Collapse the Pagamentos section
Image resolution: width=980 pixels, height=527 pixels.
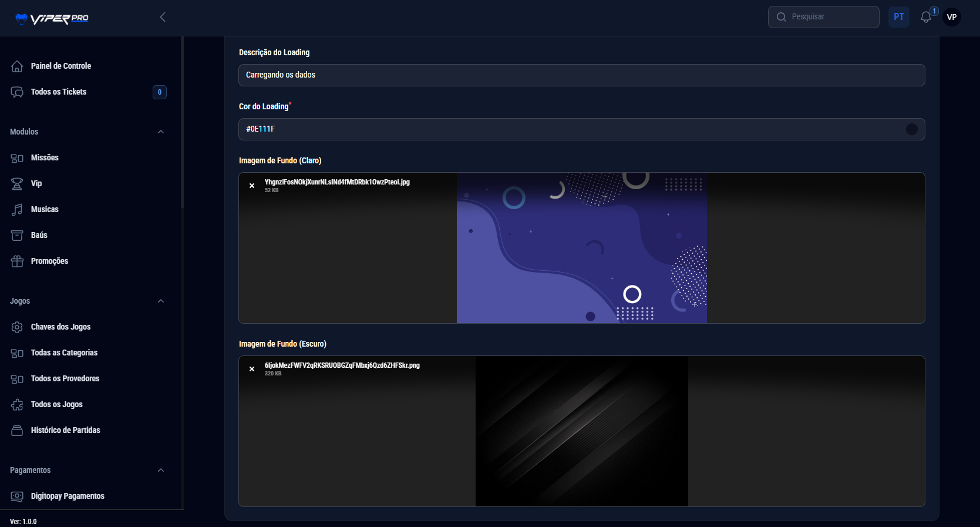pos(161,470)
